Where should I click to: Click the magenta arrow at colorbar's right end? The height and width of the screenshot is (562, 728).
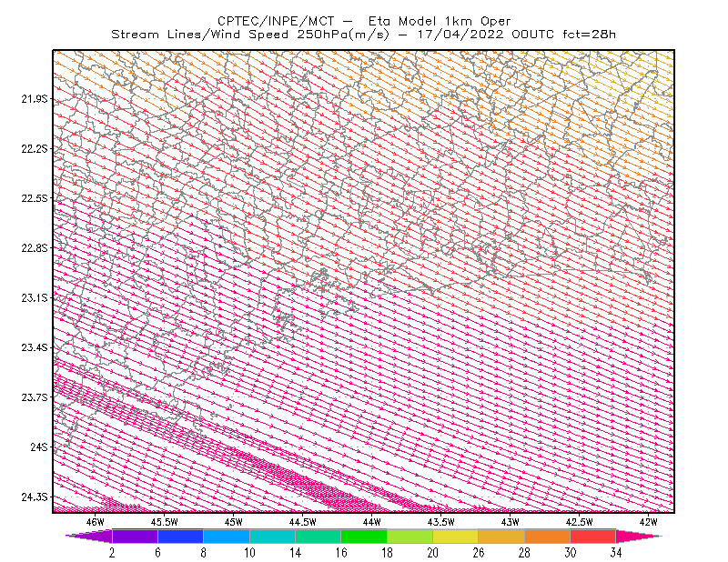click(639, 536)
